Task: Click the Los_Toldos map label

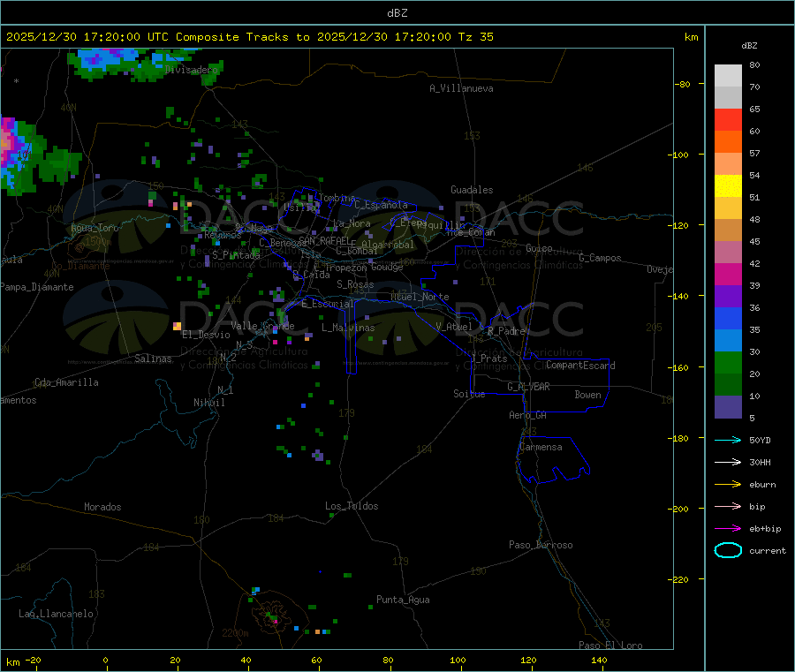Action: (x=352, y=506)
